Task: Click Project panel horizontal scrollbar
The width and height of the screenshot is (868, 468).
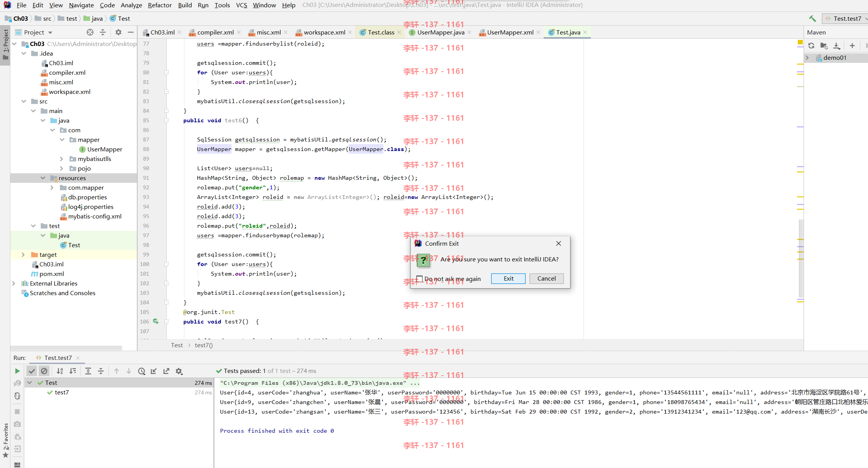Action: coord(66,348)
